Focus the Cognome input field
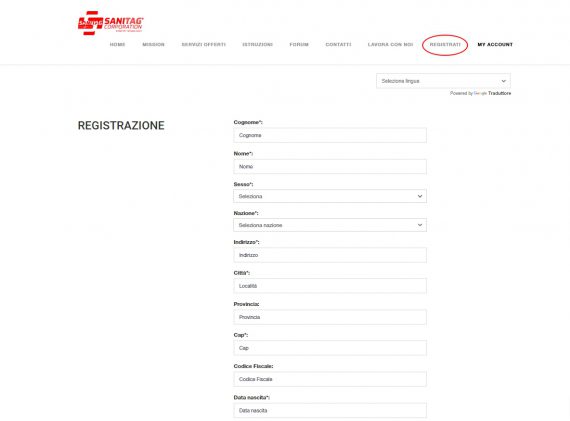Image resolution: width=570 pixels, height=421 pixels. 330,135
